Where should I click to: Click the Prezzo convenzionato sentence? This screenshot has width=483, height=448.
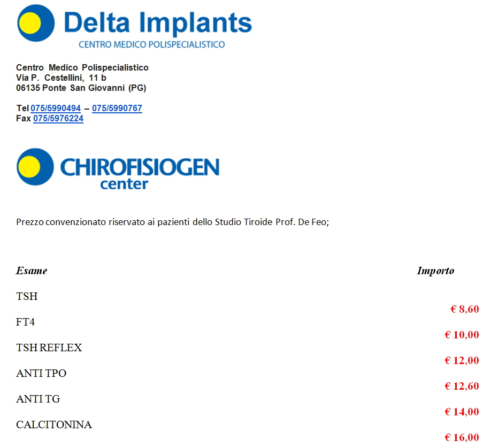pos(172,222)
